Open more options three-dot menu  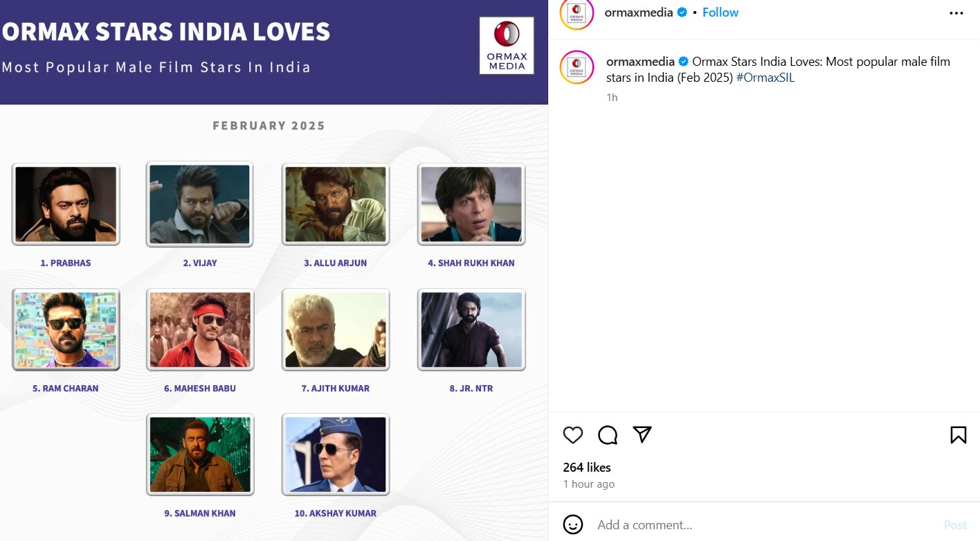point(956,13)
